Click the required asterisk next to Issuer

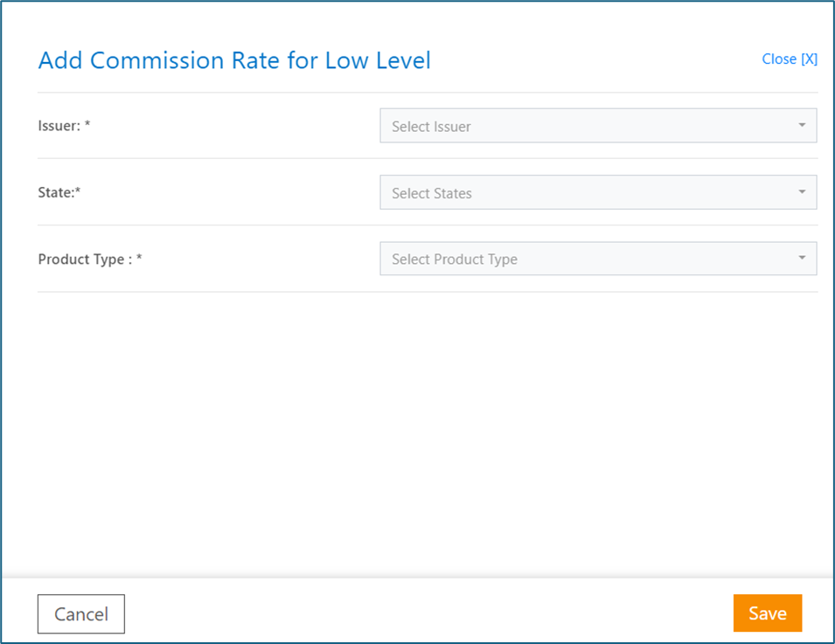pyautogui.click(x=87, y=124)
